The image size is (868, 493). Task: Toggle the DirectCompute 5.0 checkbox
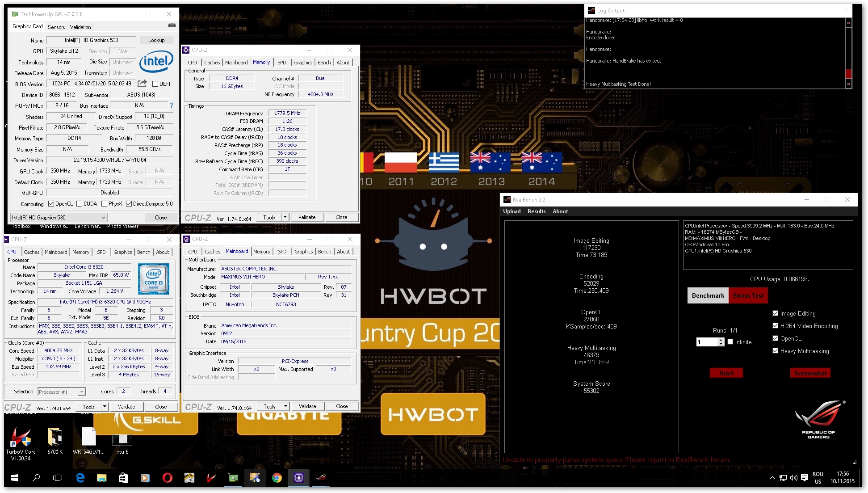(x=129, y=204)
